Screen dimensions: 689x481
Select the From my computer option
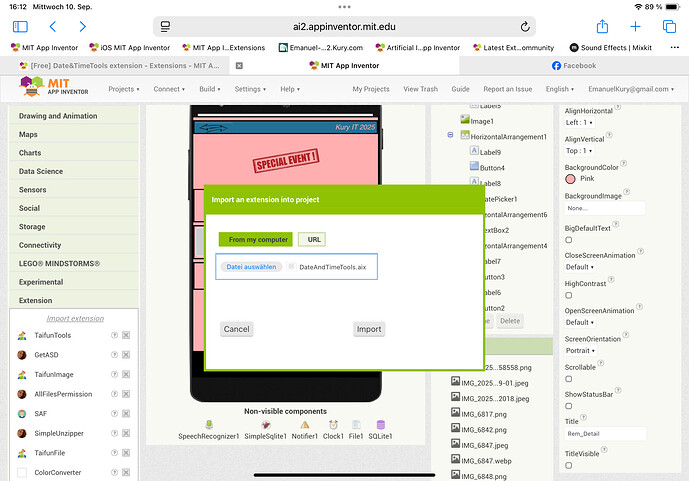[256, 239]
